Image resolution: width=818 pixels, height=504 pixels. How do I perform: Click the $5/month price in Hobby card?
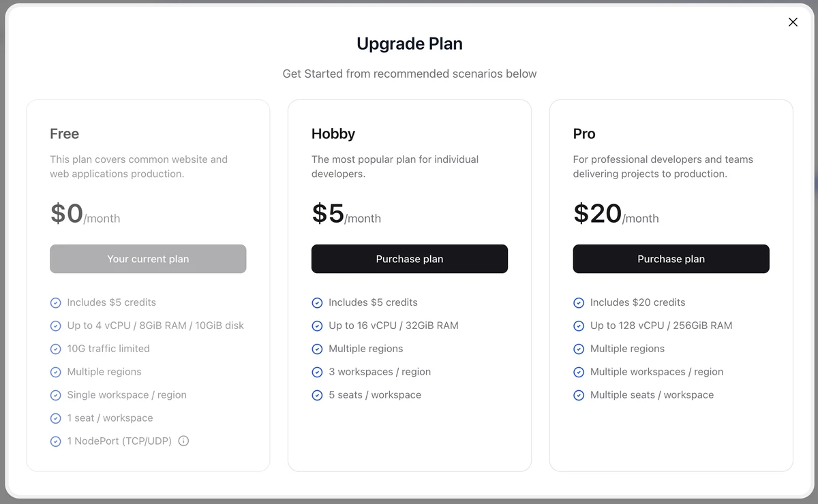coord(346,214)
